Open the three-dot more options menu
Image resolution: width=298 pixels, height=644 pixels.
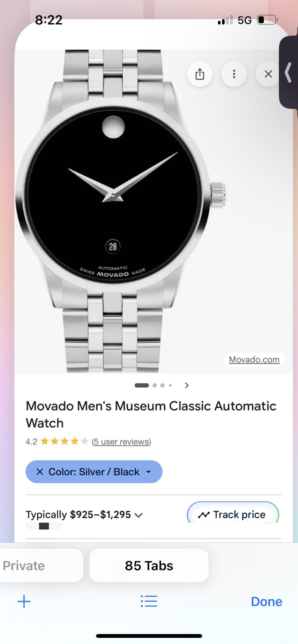(x=234, y=74)
